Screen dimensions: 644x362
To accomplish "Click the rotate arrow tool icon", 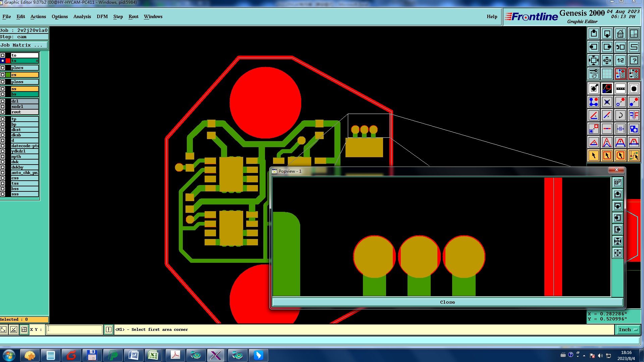I will tap(620, 116).
